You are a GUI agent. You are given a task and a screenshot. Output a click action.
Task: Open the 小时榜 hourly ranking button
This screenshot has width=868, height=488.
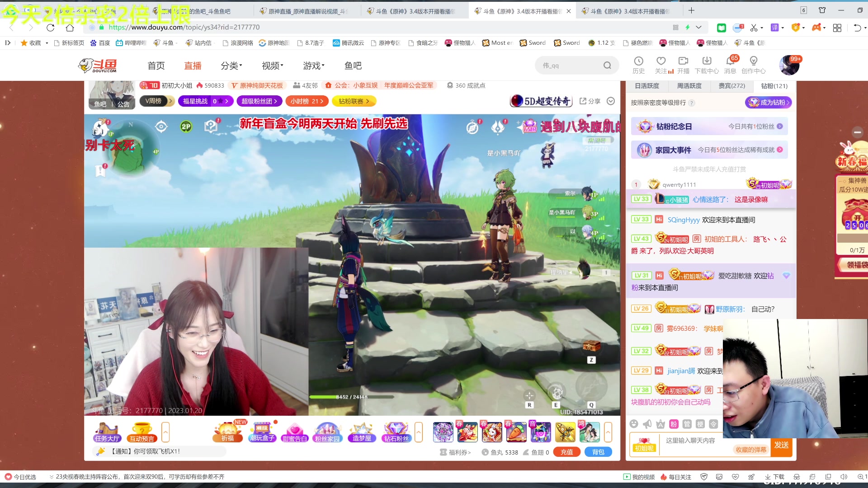[x=307, y=101]
